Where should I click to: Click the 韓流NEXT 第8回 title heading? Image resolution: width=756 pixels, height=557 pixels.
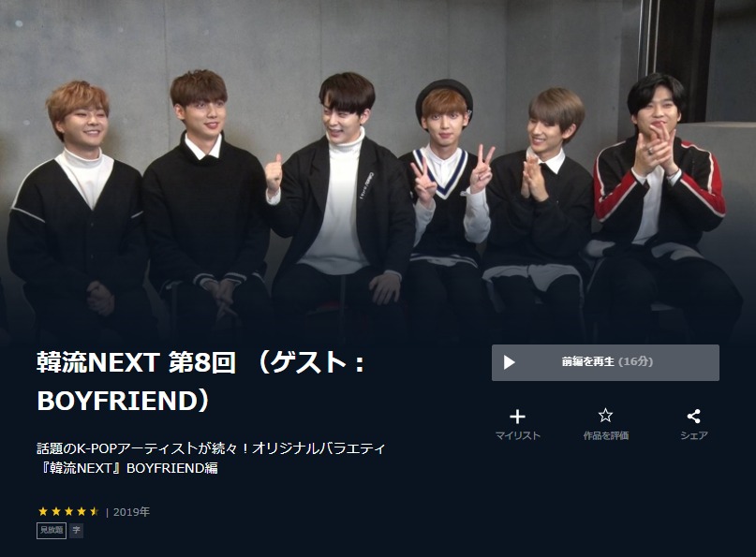click(137, 362)
